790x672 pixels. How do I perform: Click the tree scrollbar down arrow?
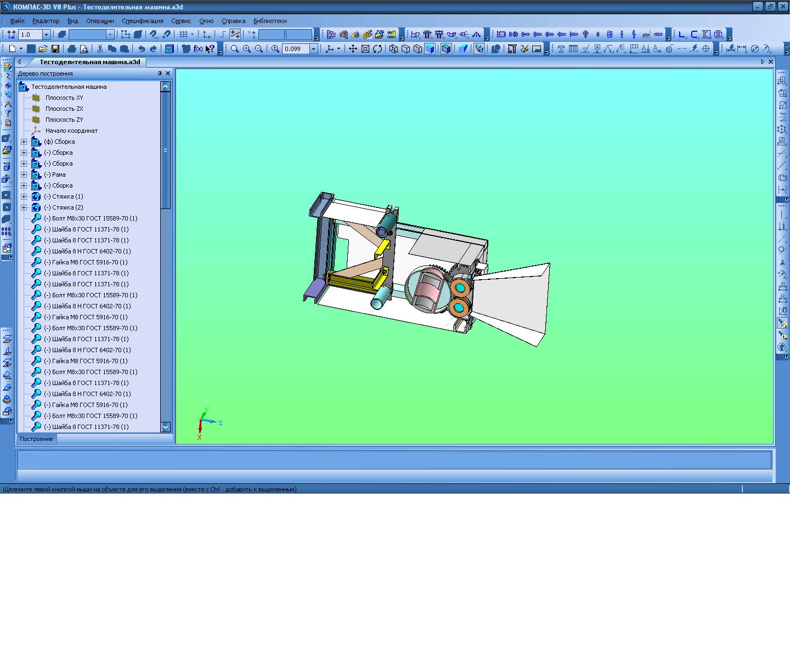[166, 427]
